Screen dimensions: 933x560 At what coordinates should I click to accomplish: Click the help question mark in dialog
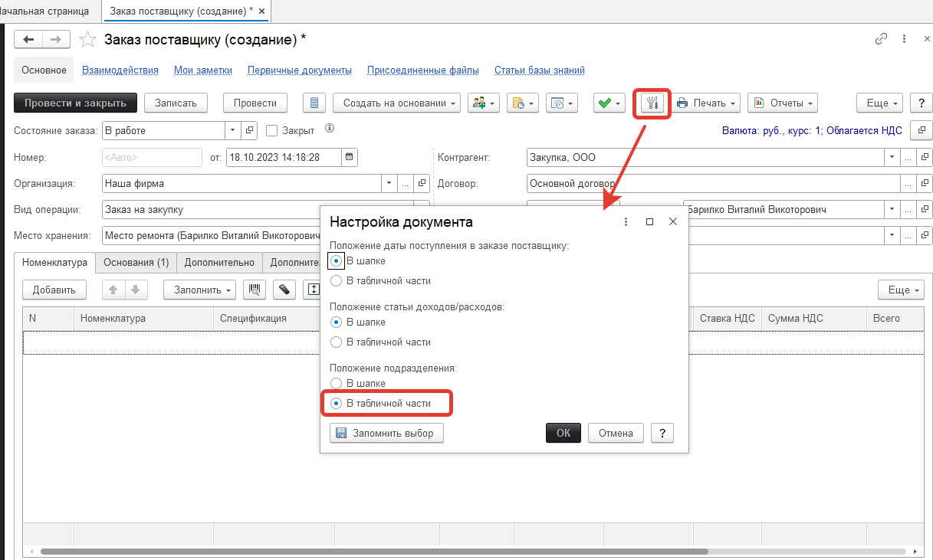tap(662, 433)
